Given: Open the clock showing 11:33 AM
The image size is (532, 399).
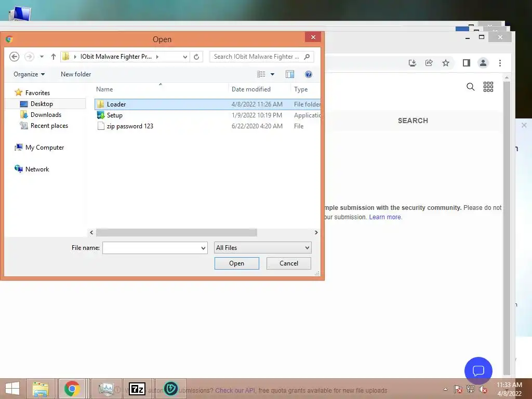Looking at the screenshot, I should tap(509, 389).
